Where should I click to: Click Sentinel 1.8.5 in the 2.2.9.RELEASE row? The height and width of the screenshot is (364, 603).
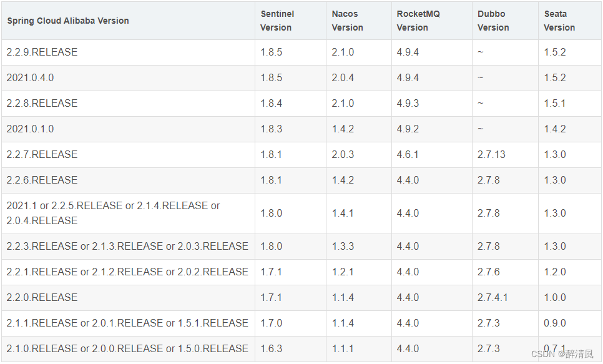click(x=271, y=52)
